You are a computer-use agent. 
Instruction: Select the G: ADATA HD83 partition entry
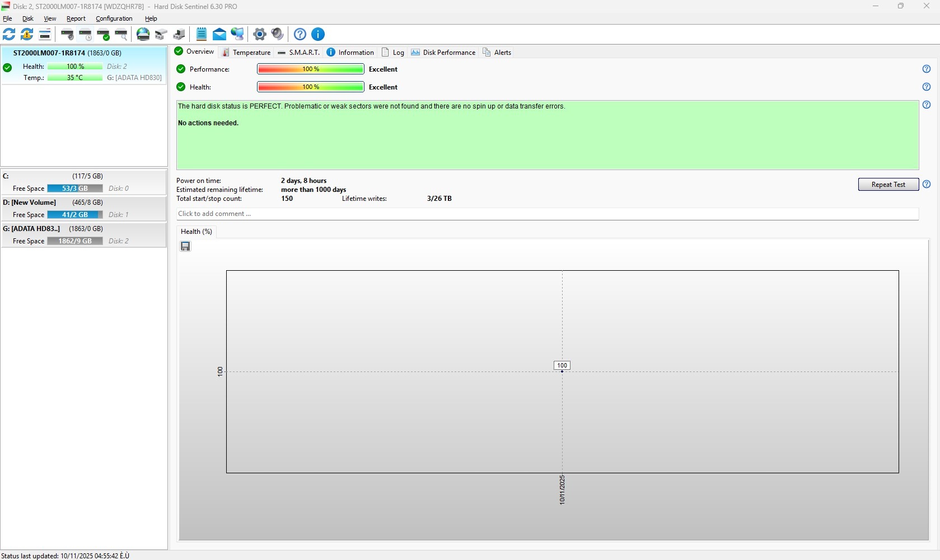84,235
